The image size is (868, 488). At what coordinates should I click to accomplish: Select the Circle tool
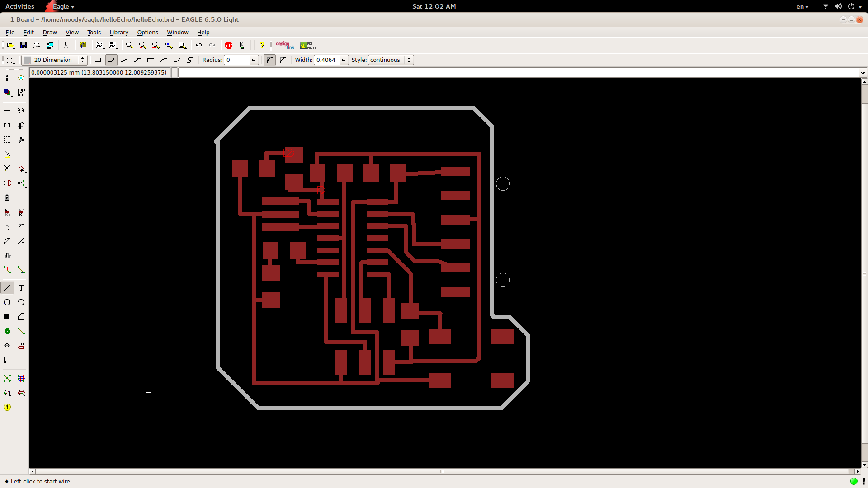(x=7, y=302)
